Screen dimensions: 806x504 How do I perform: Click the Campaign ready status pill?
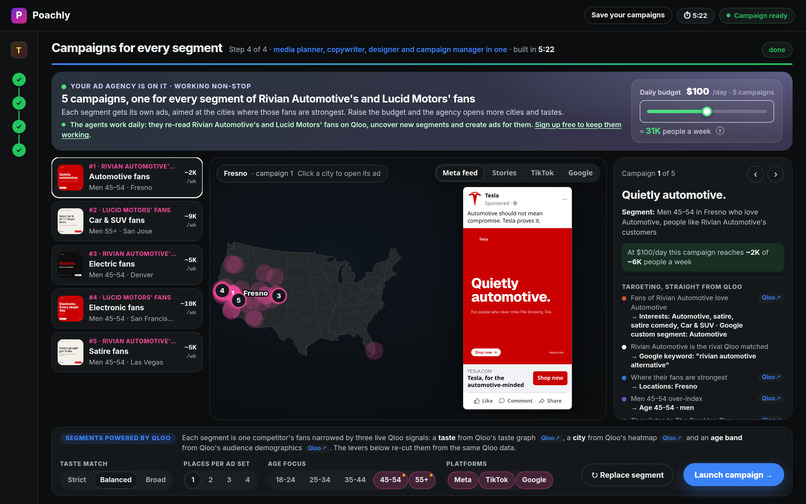(756, 15)
